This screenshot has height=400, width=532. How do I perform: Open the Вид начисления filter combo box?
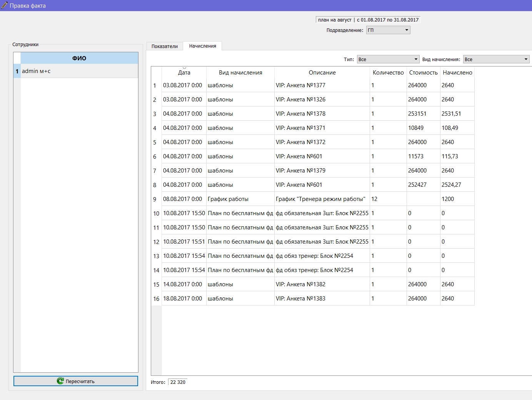pos(496,59)
